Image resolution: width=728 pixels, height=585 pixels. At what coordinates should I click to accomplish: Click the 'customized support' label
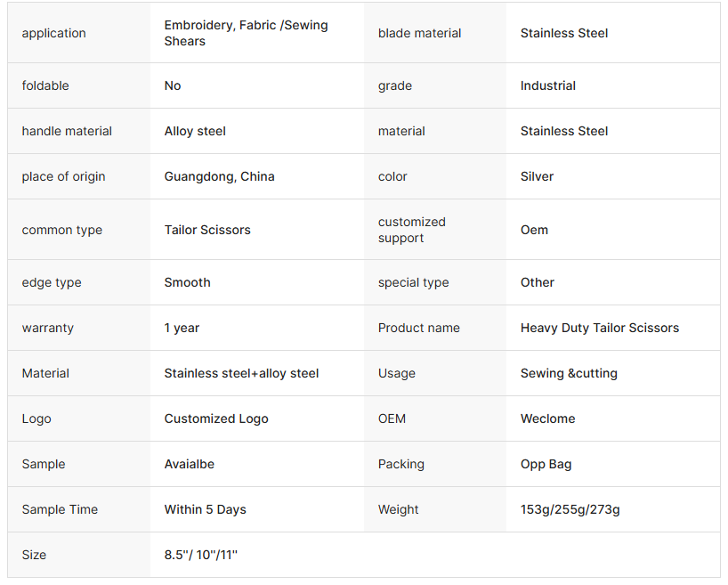(x=411, y=230)
